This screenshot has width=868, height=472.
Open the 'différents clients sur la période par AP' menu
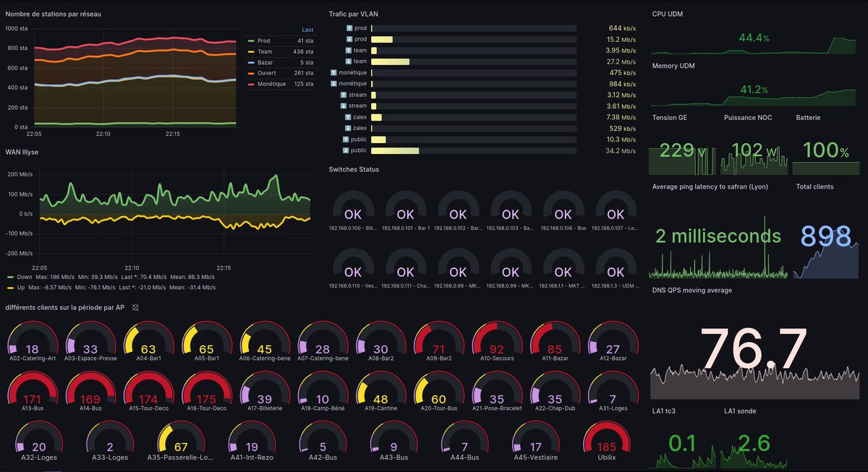point(67,307)
